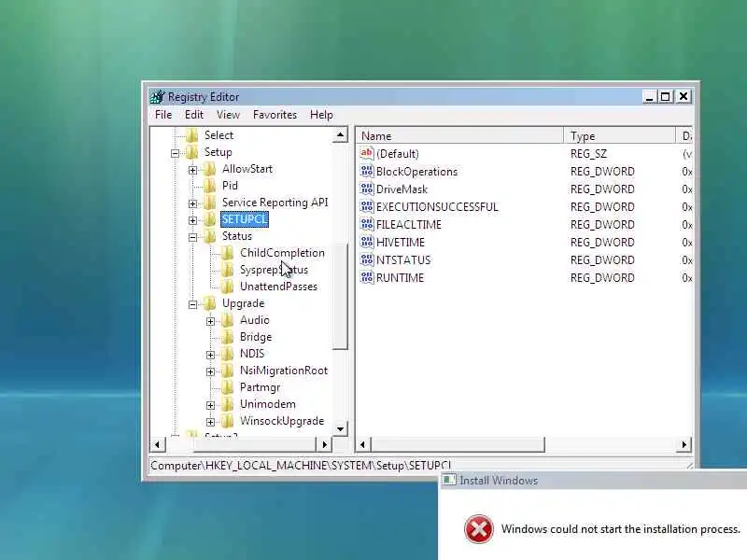Click the values pane scroll left arrow

tap(363, 445)
